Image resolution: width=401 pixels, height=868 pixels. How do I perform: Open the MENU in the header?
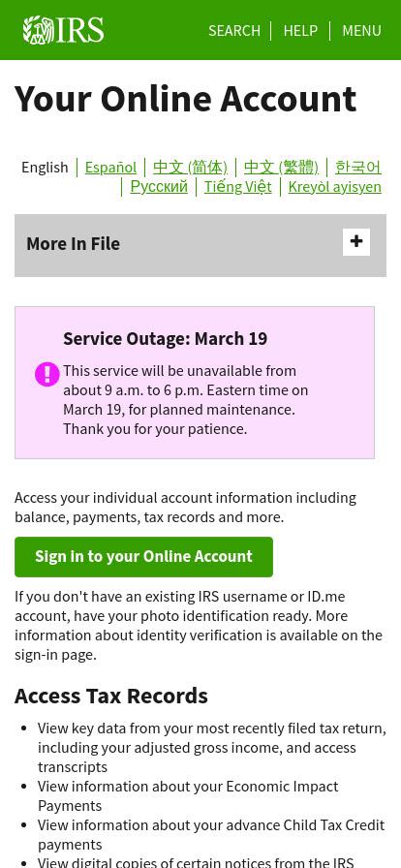[361, 30]
